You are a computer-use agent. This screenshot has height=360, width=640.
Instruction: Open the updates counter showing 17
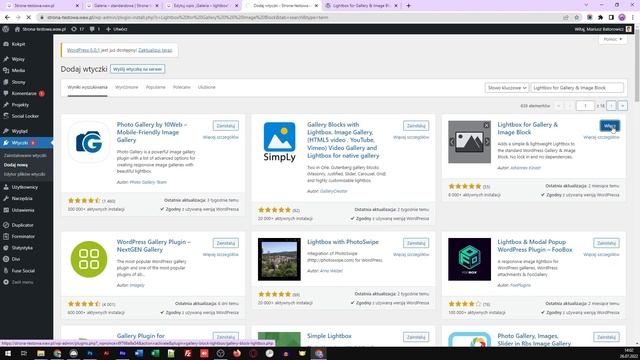(x=78, y=29)
